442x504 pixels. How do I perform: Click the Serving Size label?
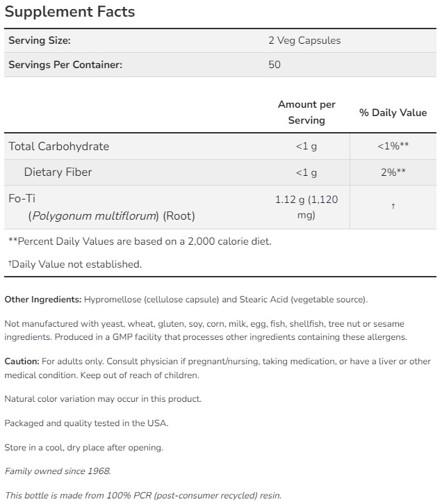point(40,41)
